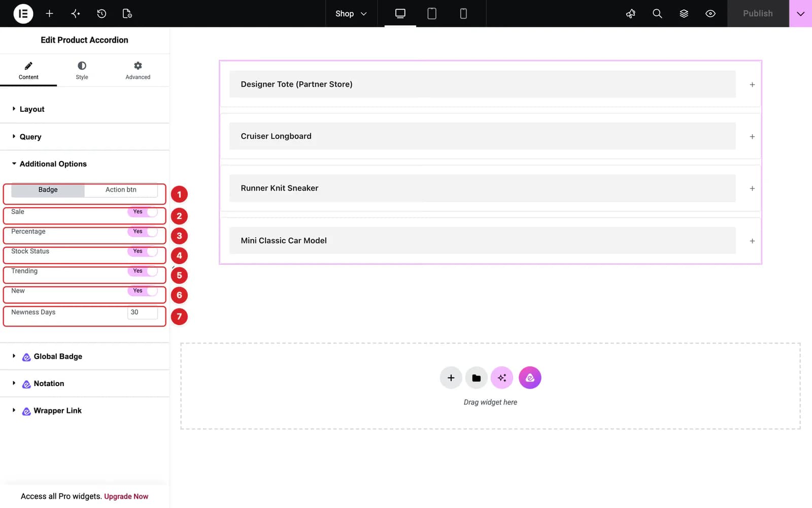The image size is (812, 508).
Task: Expand the Runner Knit Sneaker plus icon
Action: point(752,188)
